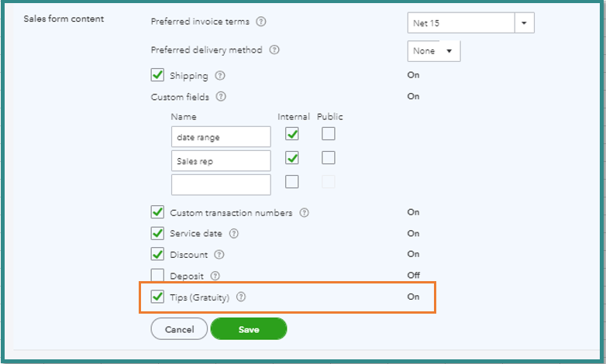Toggle the Tips (Gratuity) checkbox
This screenshot has width=606, height=364.
pos(157,297)
